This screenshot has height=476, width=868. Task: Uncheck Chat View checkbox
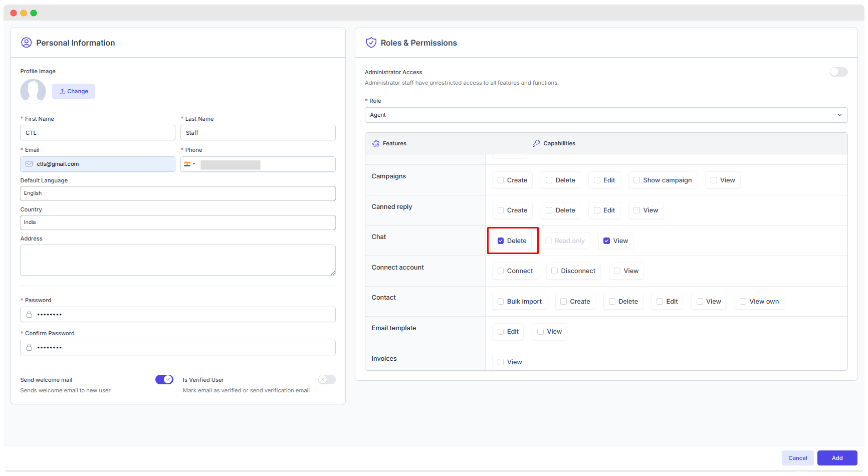[x=606, y=241]
